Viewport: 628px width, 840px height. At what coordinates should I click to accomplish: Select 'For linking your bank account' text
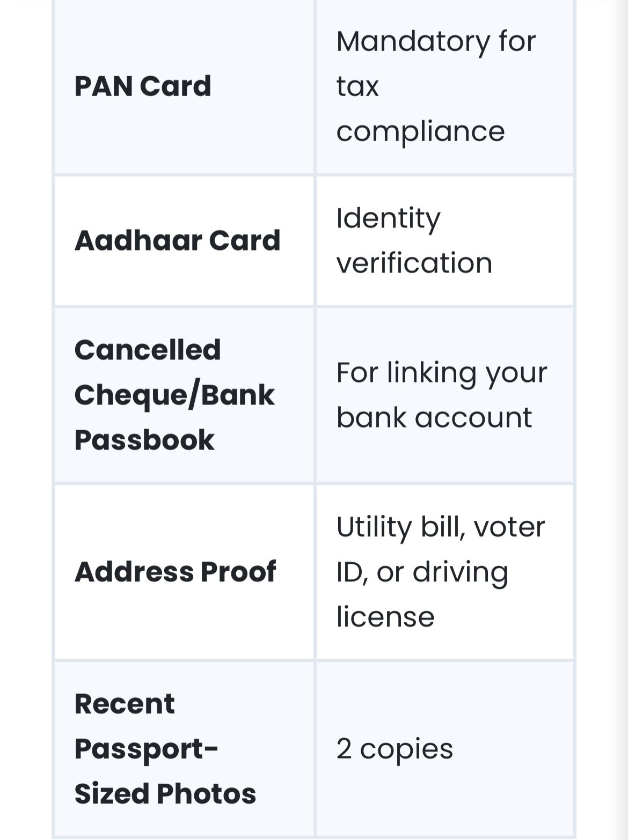441,395
